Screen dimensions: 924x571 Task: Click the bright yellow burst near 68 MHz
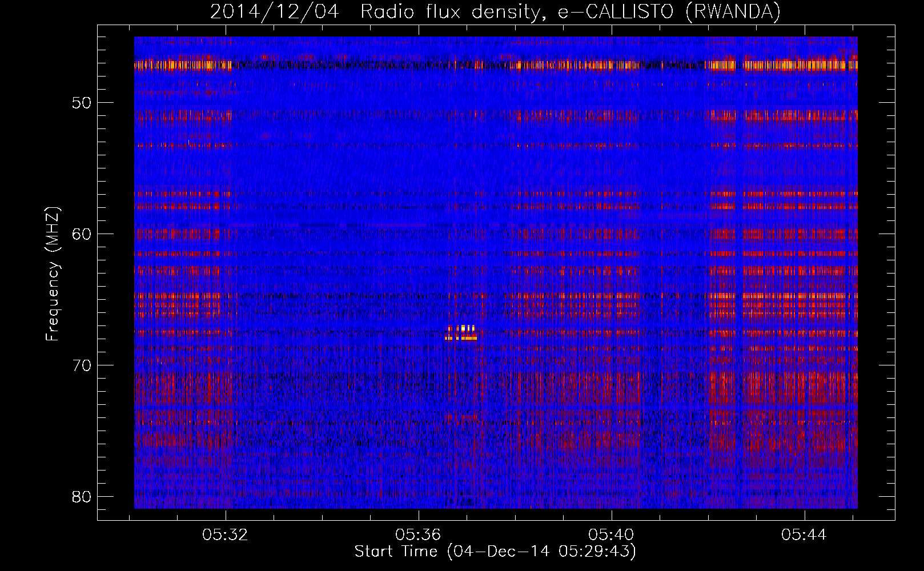[x=461, y=333]
